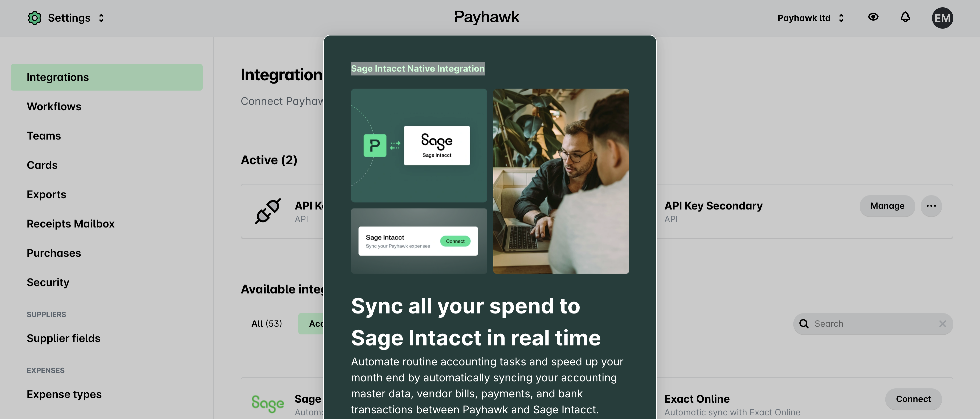Click the eye visibility icon in header
Screen dimensions: 980x419
(x=873, y=17)
